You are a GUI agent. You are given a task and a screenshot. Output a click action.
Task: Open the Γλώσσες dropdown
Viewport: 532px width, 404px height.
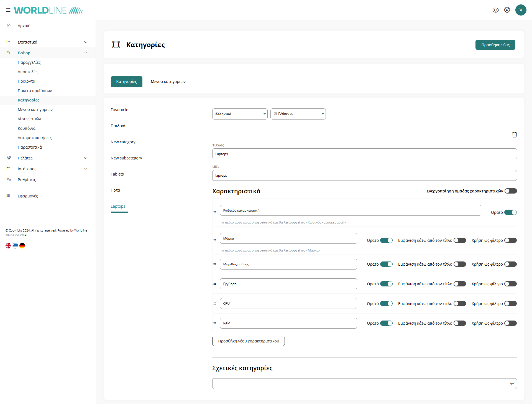298,114
